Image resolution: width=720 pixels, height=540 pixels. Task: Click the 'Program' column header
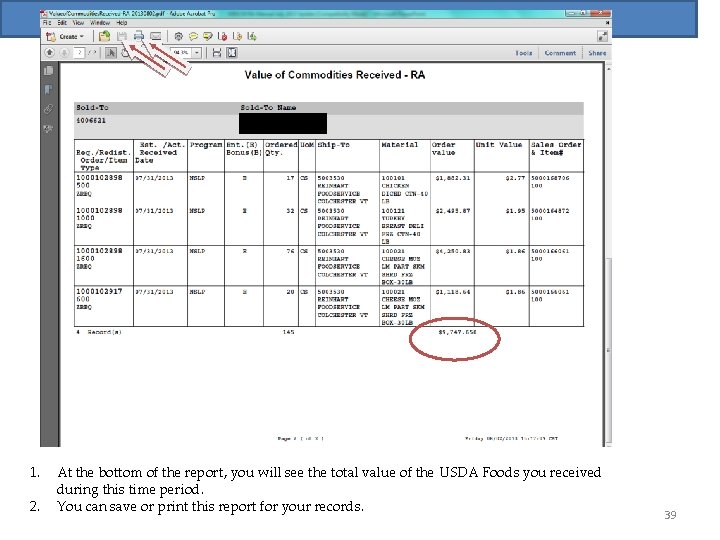[x=206, y=145]
